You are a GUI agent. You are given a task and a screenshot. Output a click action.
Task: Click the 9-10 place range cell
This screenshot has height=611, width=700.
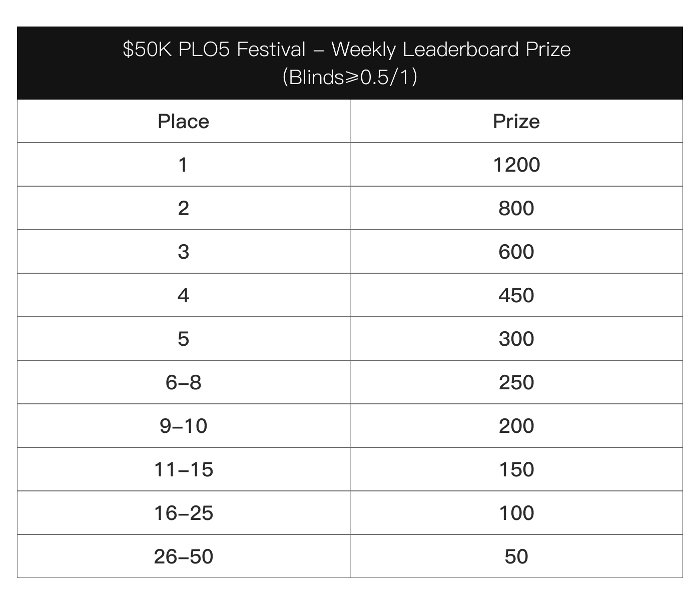tap(184, 426)
